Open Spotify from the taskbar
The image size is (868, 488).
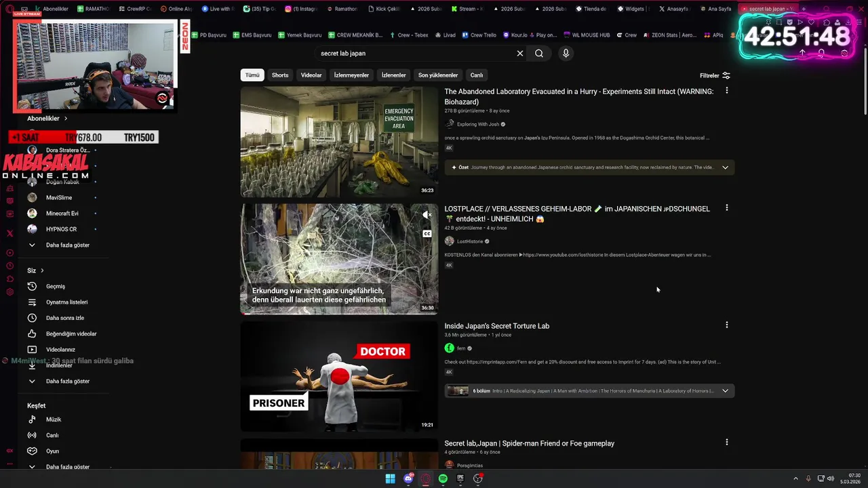click(443, 479)
